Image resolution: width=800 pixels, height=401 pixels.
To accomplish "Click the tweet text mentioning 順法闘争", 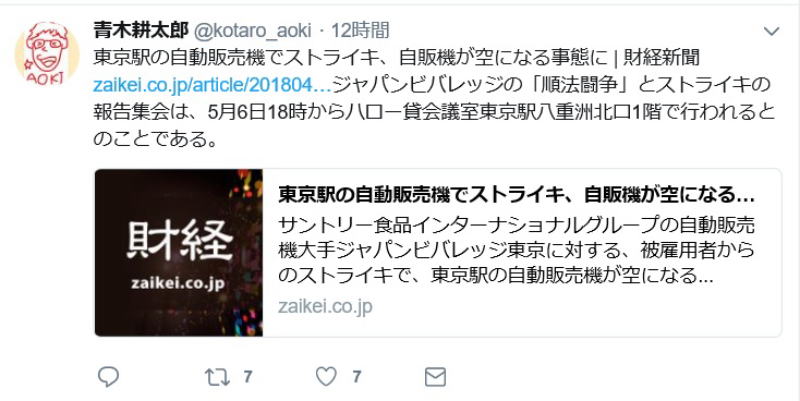I will (x=551, y=85).
